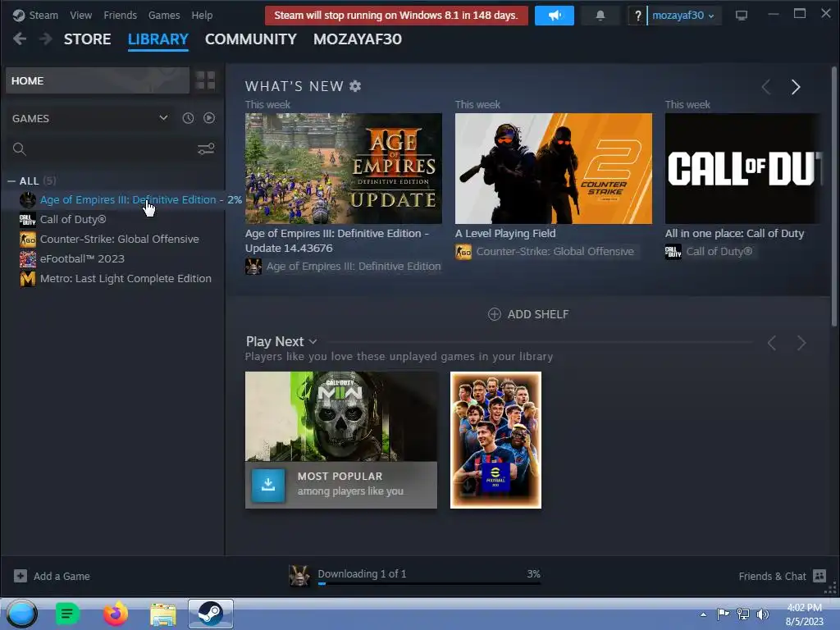Expand the GAMES filter dropdown
Image resolution: width=840 pixels, height=630 pixels.
point(90,118)
